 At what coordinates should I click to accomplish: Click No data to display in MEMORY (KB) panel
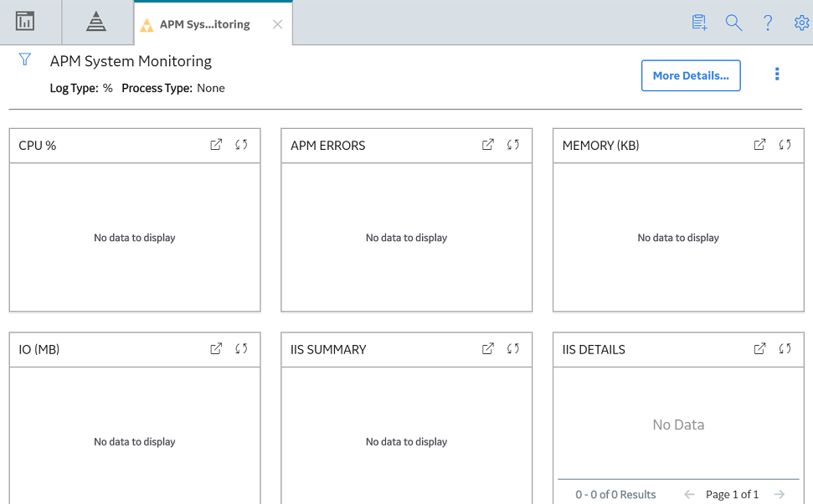pos(678,238)
